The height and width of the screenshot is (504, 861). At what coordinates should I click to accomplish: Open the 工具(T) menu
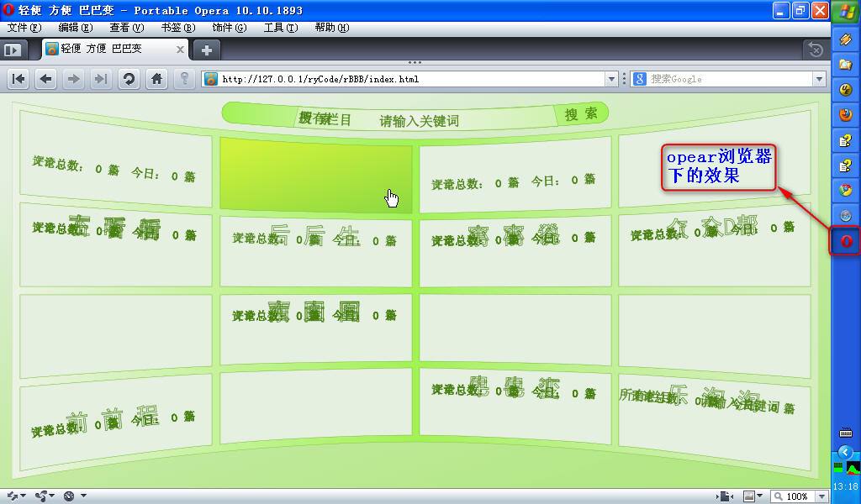281,28
